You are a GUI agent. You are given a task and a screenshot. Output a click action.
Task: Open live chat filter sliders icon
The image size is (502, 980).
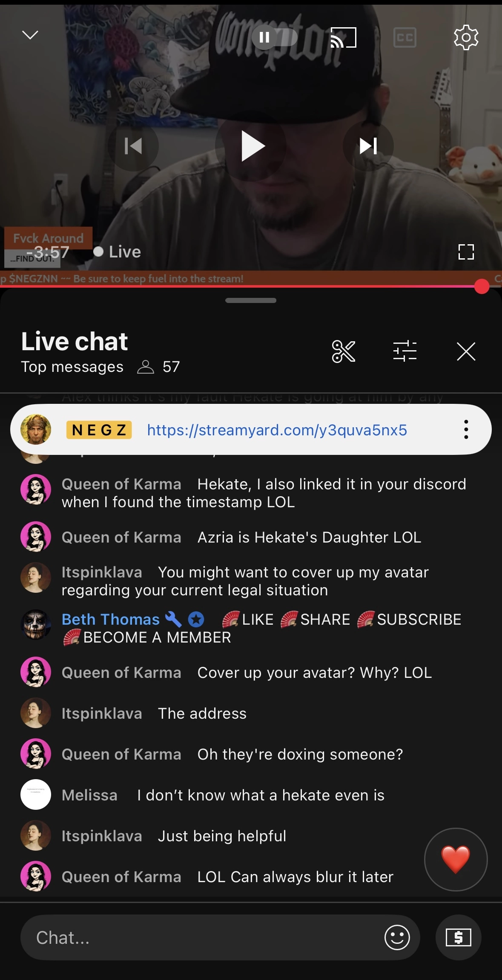(404, 351)
